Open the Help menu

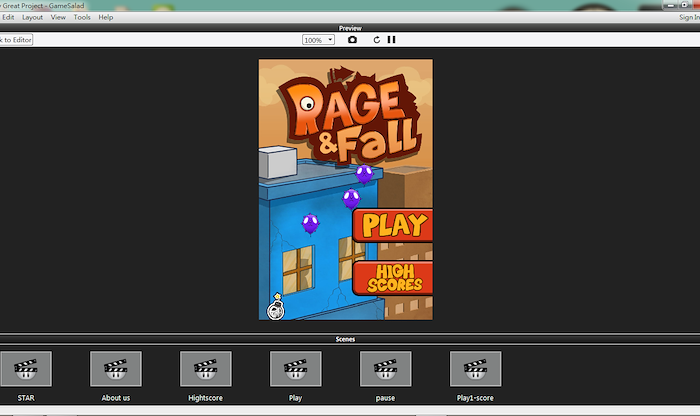(106, 17)
